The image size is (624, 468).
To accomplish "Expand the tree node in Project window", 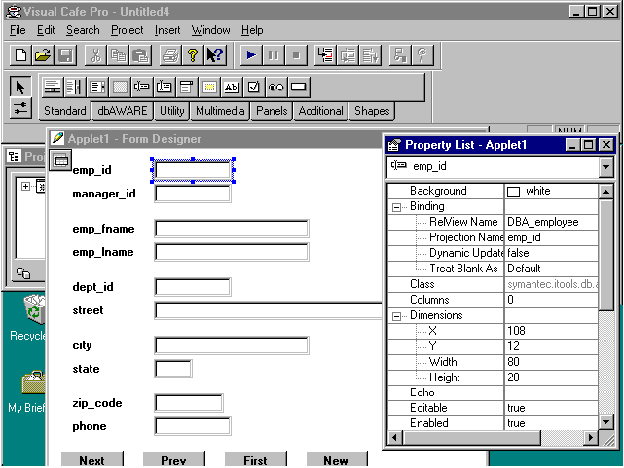I will [25, 186].
